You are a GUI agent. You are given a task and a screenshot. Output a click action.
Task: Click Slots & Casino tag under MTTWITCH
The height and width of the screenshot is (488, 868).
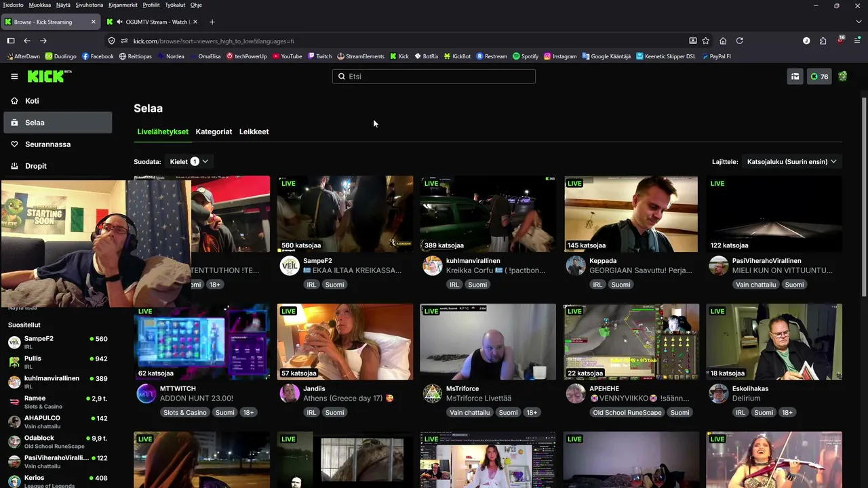point(184,412)
